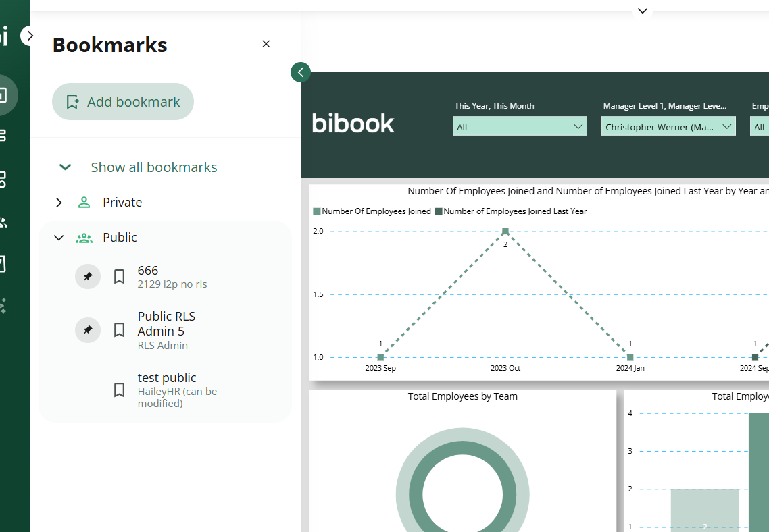
Task: Collapse Show all bookmarks chevron
Action: 65,167
